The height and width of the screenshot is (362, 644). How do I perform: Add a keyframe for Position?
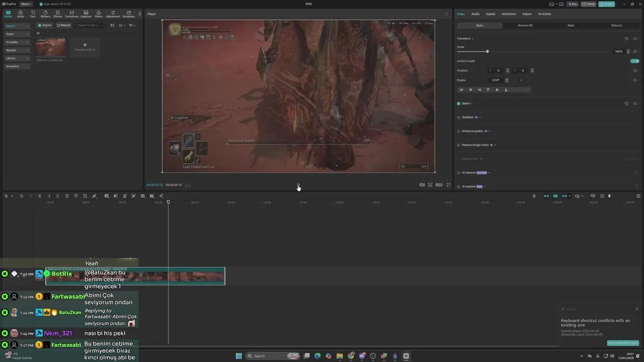pos(635,70)
